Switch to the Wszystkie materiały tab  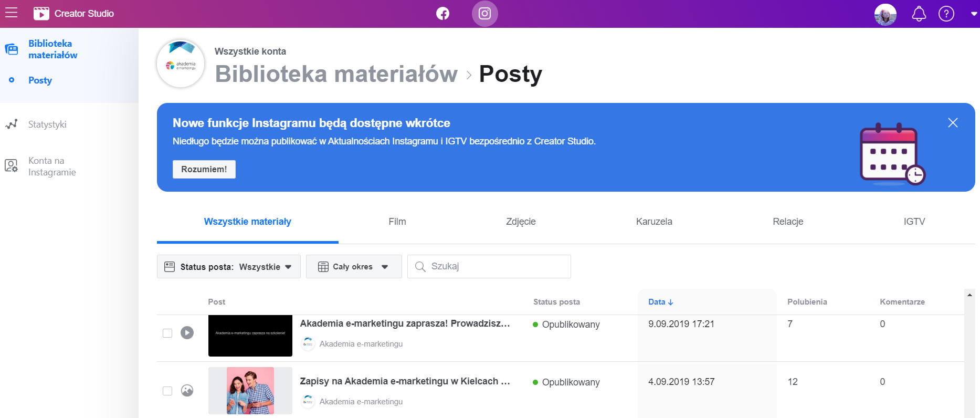click(x=248, y=222)
